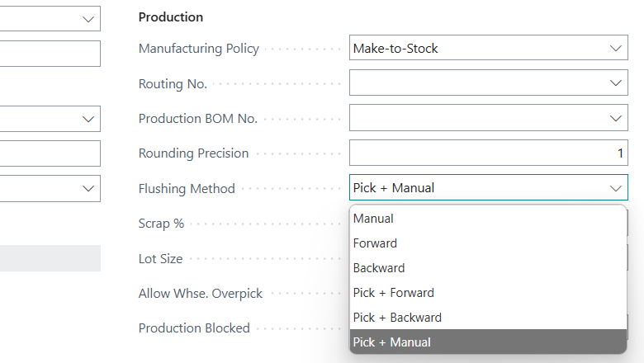Image resolution: width=644 pixels, height=363 pixels.
Task: Click the Production Blocked field label
Action: tap(194, 328)
